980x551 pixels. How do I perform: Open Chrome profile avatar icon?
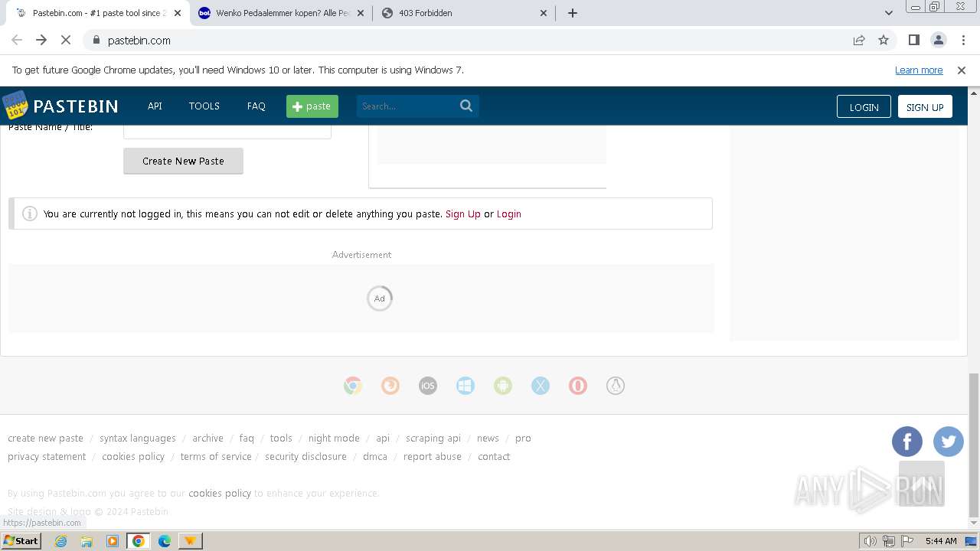pos(939,40)
